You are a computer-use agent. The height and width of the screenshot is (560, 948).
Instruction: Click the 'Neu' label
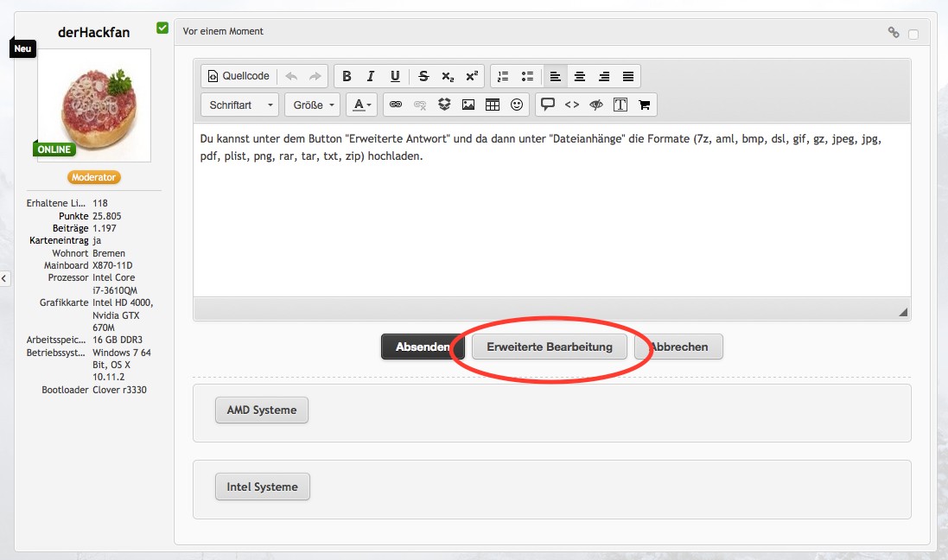[x=23, y=48]
